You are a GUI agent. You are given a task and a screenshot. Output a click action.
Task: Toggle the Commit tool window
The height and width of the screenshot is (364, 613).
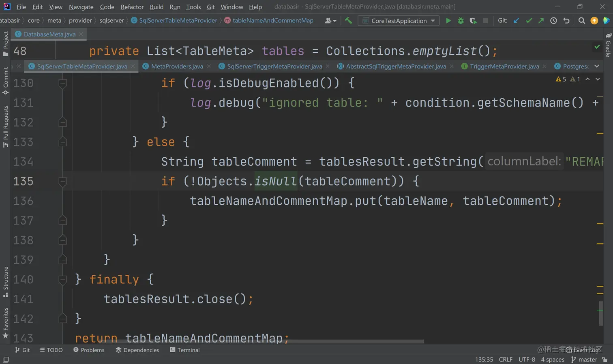[6, 81]
